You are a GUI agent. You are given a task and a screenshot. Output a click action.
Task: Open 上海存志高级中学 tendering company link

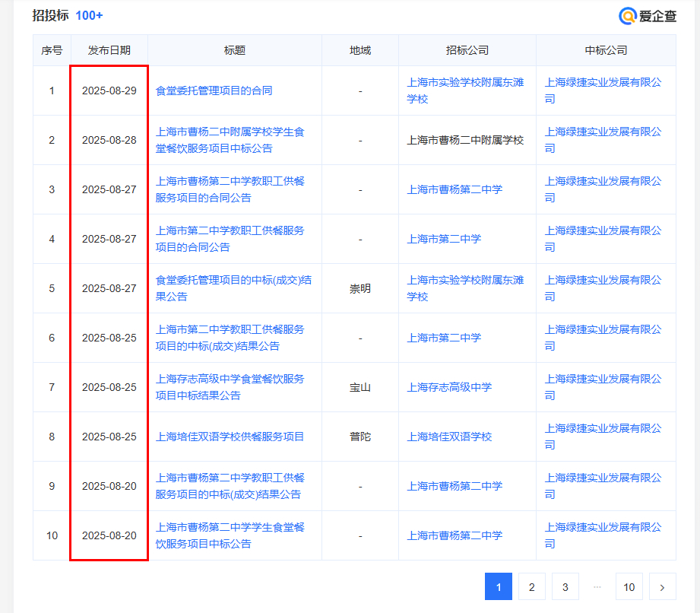tap(449, 387)
